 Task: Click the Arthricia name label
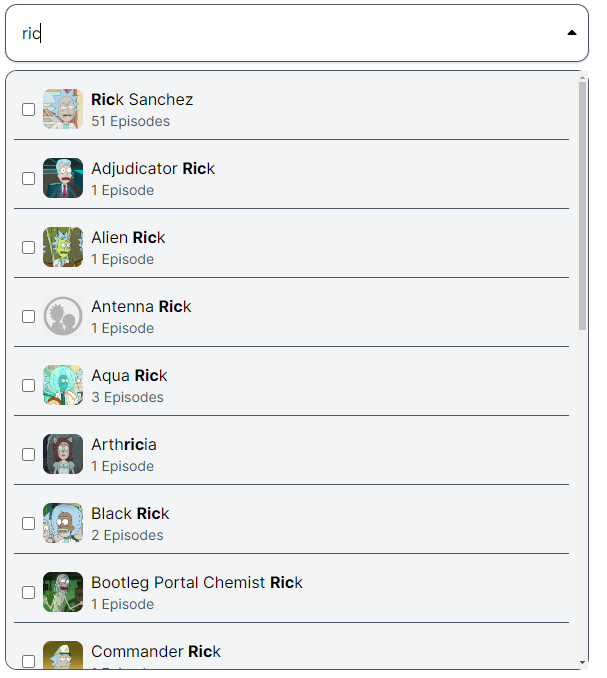coord(124,445)
